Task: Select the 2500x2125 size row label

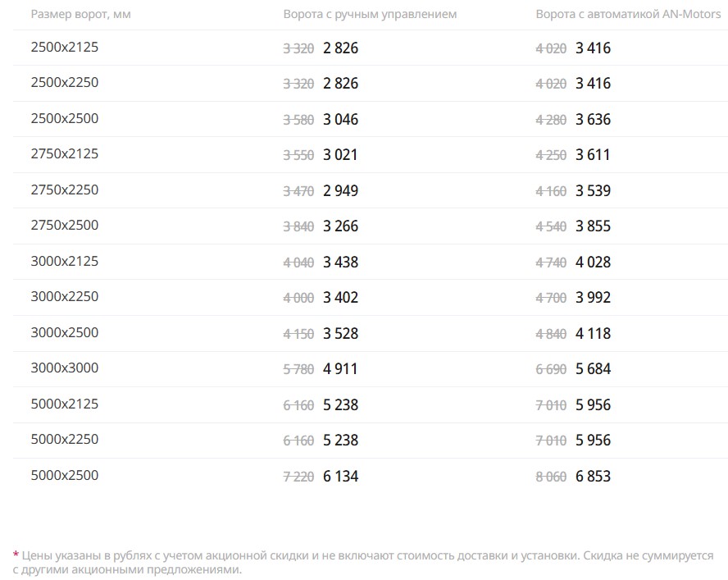Action: point(64,48)
